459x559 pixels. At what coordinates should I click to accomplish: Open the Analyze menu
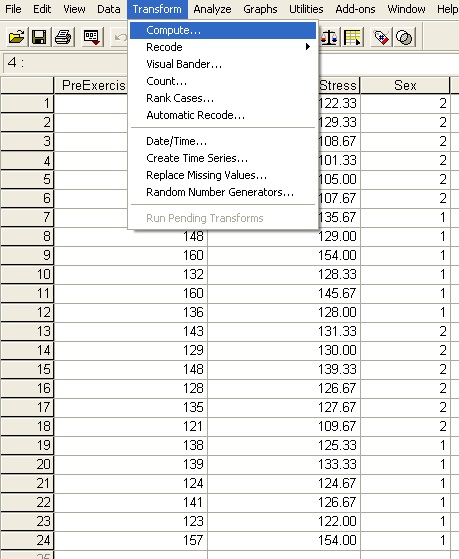tap(212, 9)
